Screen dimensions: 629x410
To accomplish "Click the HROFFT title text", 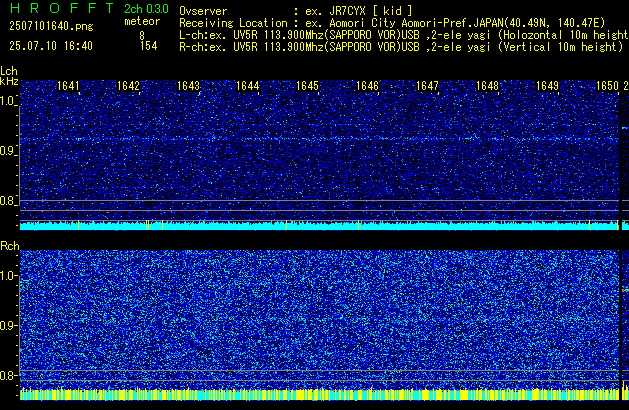I will pyautogui.click(x=62, y=8).
